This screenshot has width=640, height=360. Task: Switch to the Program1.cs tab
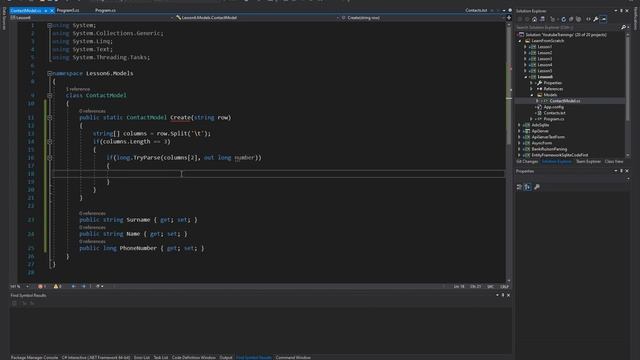point(68,10)
